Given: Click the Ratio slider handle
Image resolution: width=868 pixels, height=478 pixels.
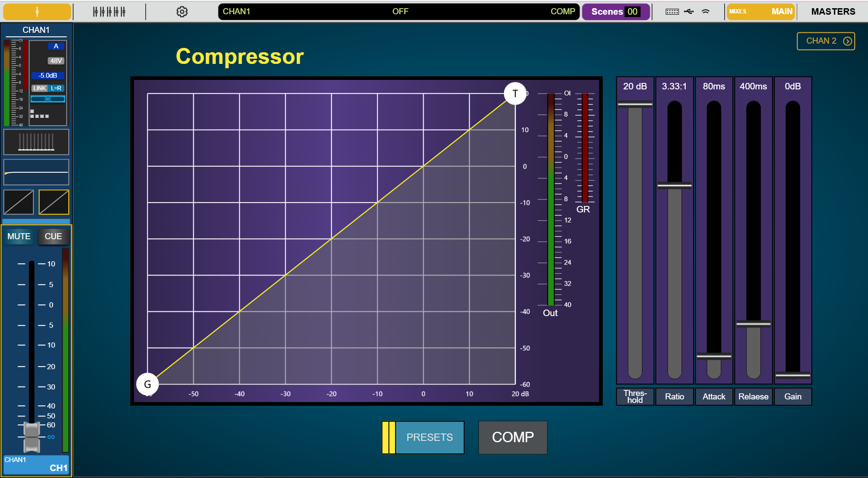Looking at the screenshot, I should point(675,186).
